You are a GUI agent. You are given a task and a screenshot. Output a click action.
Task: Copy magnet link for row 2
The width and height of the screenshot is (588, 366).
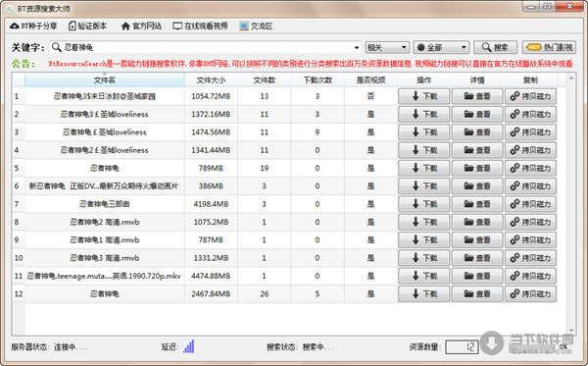click(530, 114)
